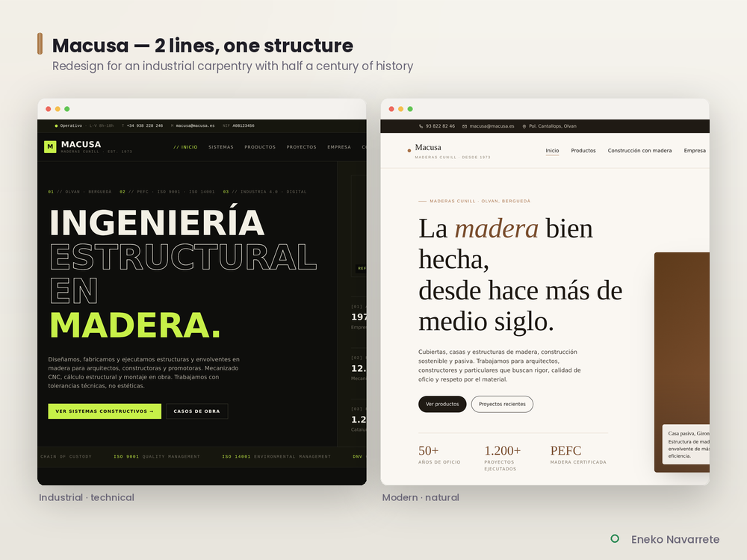Viewport: 747px width, 560px height.
Task: Click the green Operativo status dot
Action: pyautogui.click(x=56, y=125)
